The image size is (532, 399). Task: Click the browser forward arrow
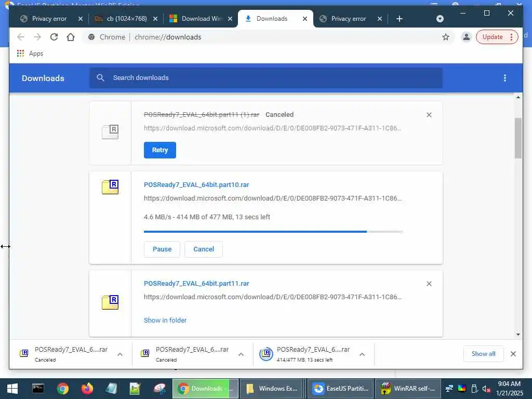click(x=37, y=37)
